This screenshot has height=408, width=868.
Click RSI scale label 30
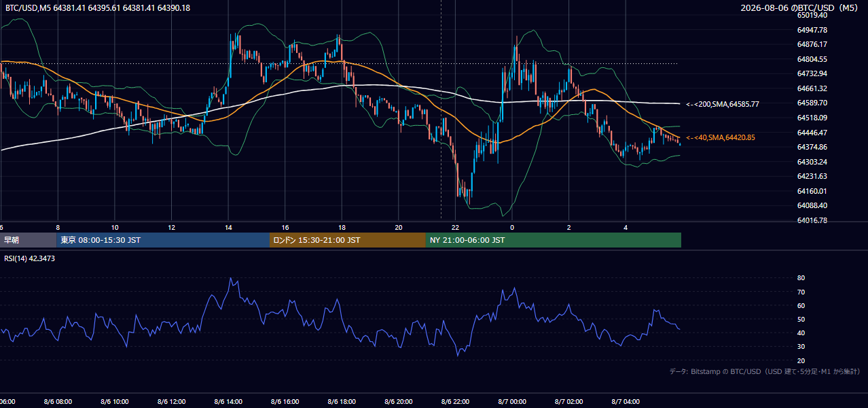click(801, 347)
